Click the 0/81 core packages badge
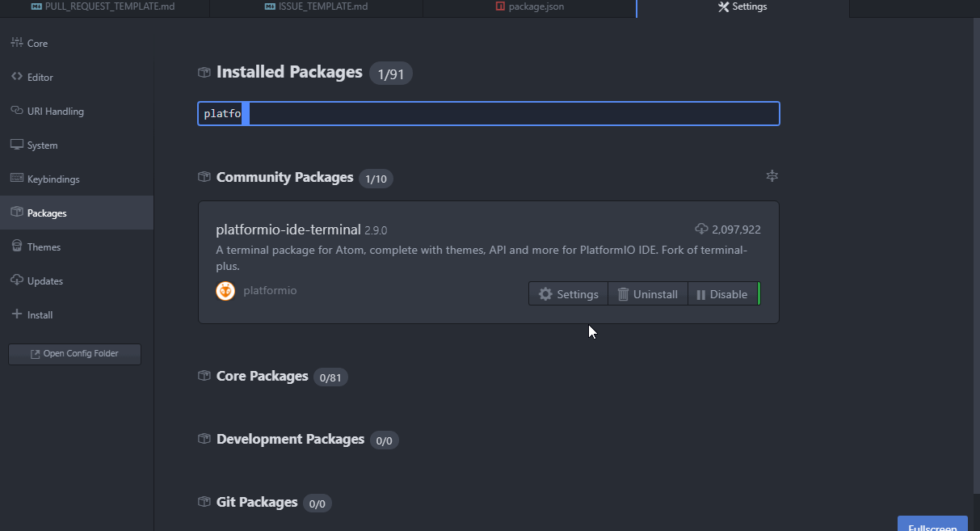Viewport: 980px width, 531px height. [x=330, y=377]
